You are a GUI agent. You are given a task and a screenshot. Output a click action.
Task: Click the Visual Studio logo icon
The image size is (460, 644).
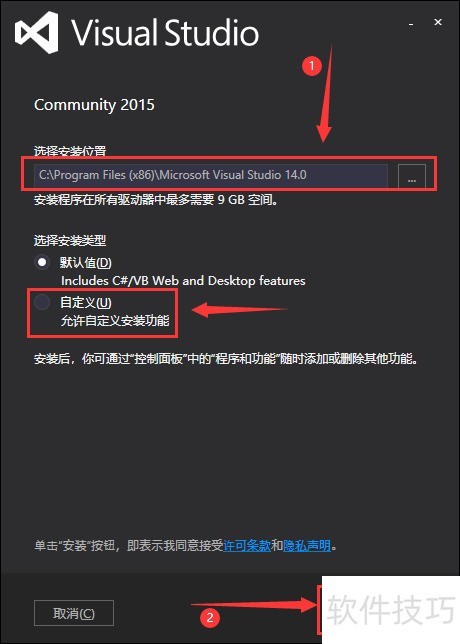[37, 32]
